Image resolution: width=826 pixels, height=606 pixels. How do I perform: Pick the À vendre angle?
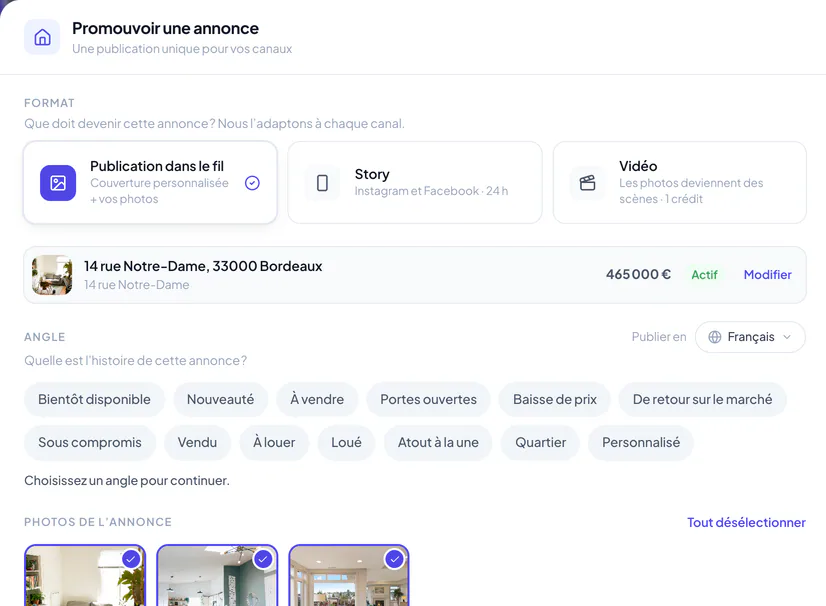(x=317, y=399)
